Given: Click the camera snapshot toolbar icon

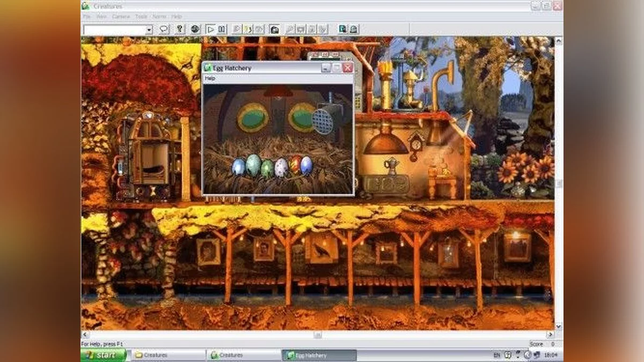Looking at the screenshot, I should pyautogui.click(x=274, y=29).
